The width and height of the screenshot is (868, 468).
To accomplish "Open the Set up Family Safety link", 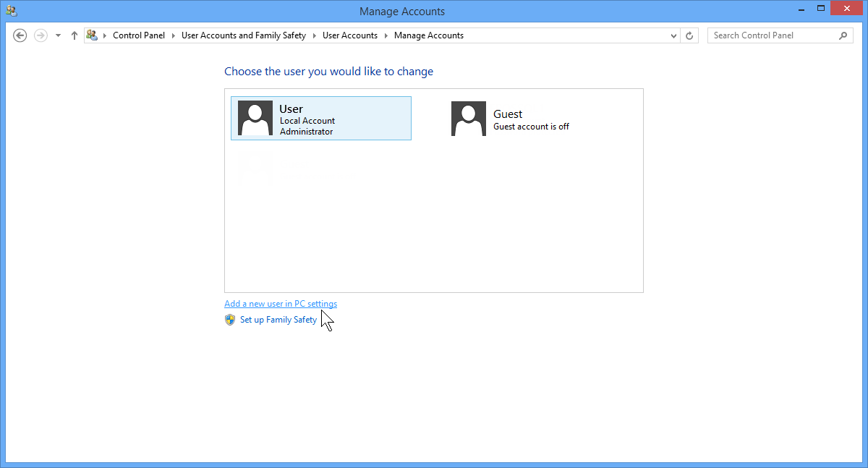I will click(278, 320).
